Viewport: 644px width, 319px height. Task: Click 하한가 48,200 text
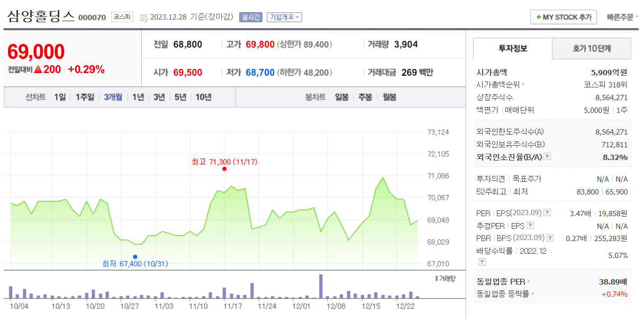(x=305, y=73)
